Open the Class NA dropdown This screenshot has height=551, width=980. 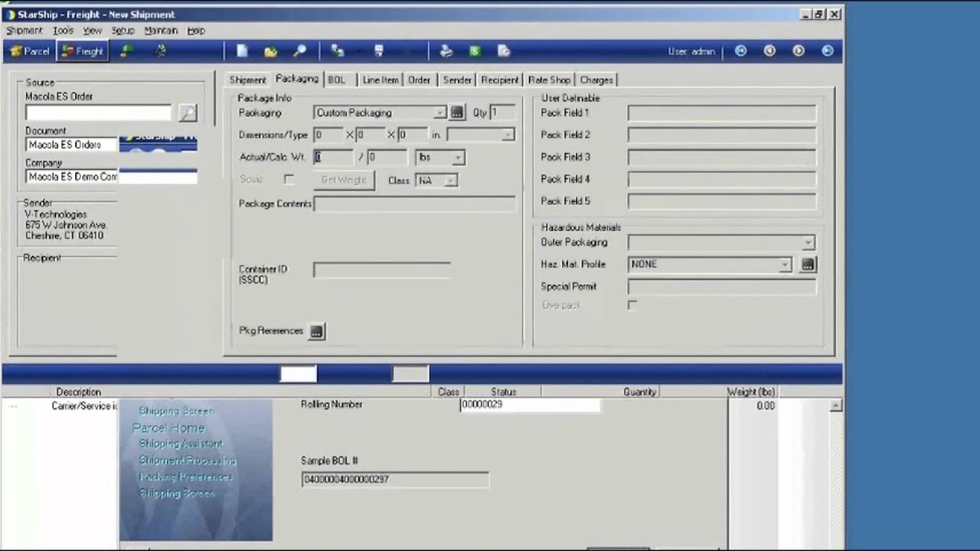(x=450, y=181)
